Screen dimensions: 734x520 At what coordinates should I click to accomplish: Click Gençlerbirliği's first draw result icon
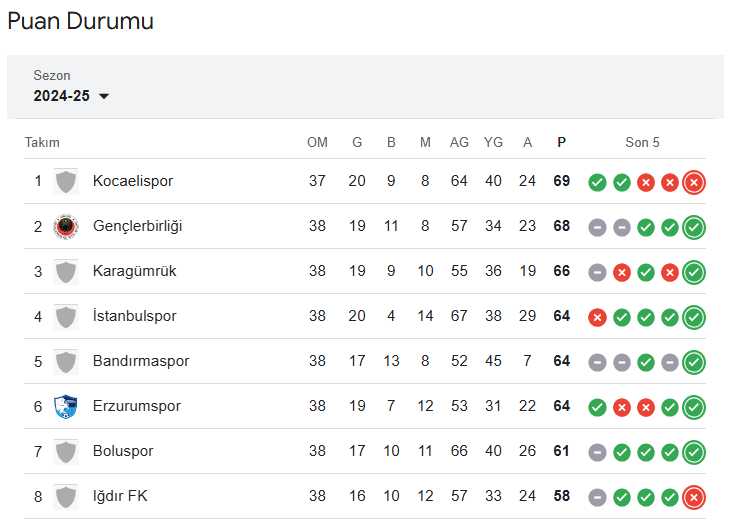tap(597, 228)
